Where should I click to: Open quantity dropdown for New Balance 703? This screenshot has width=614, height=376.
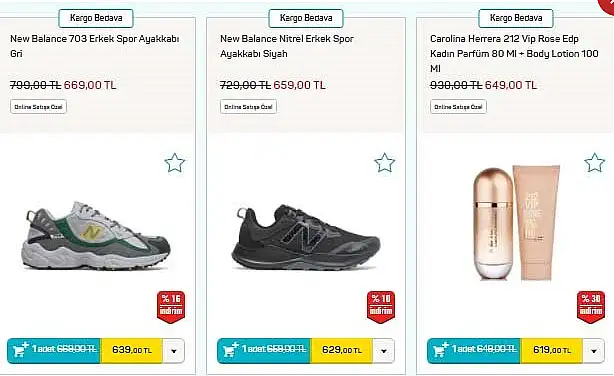pos(173,351)
